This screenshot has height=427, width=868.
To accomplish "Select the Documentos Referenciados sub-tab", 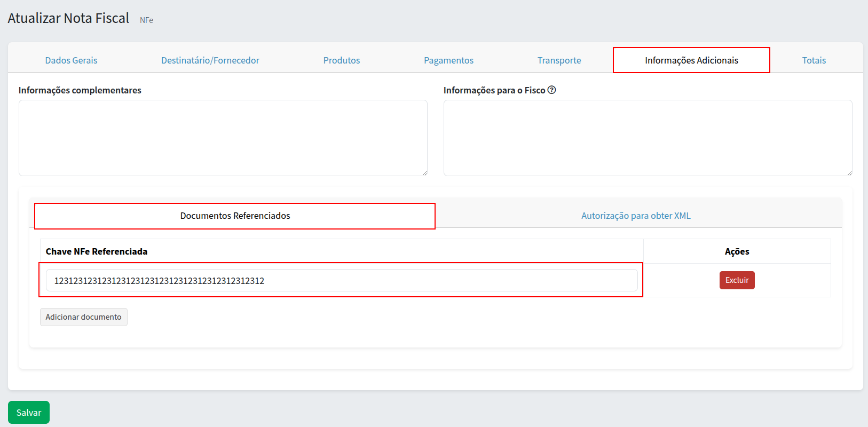I will point(235,216).
